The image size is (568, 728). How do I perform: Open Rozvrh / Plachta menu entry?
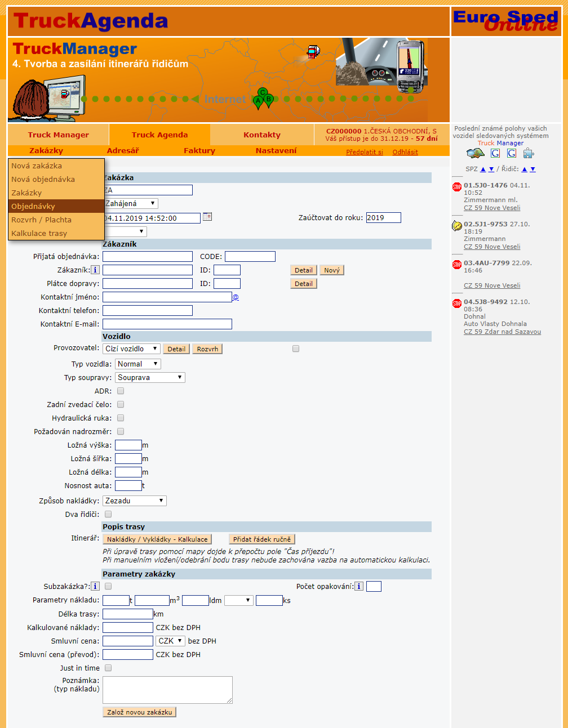click(56, 220)
